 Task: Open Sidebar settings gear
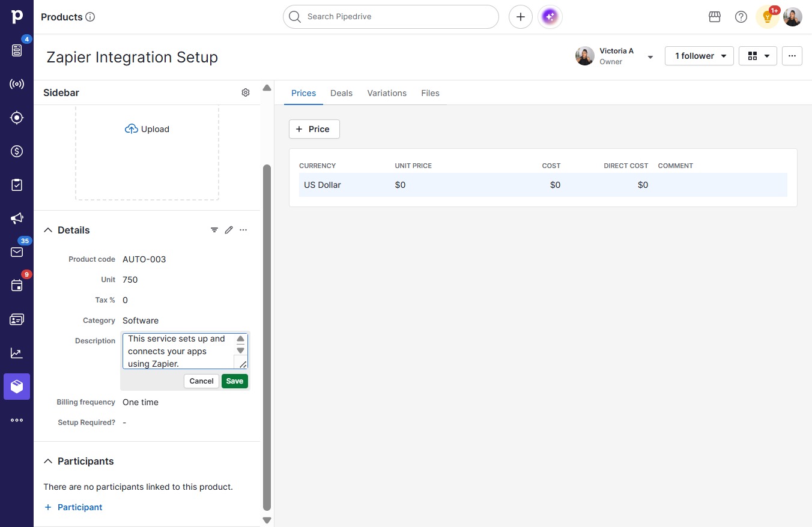click(x=246, y=92)
